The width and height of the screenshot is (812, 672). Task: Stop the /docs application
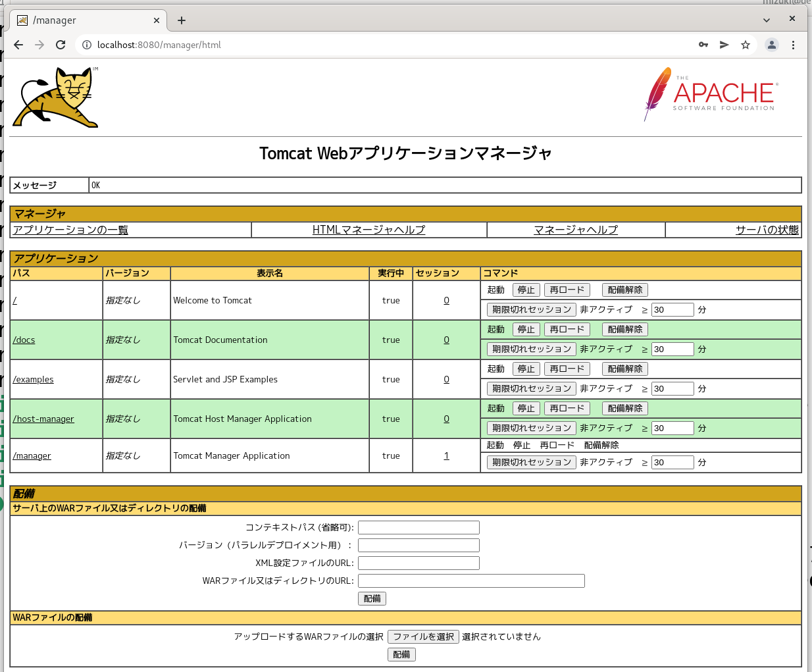(526, 330)
